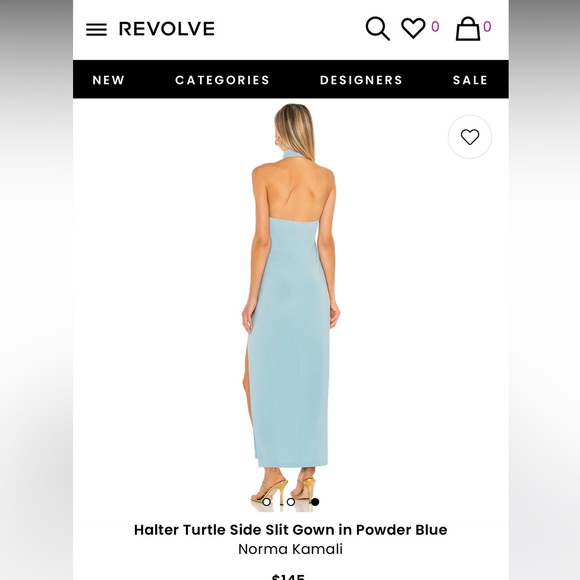The height and width of the screenshot is (580, 580).
Task: Select the second image carousel dot
Action: click(x=291, y=502)
